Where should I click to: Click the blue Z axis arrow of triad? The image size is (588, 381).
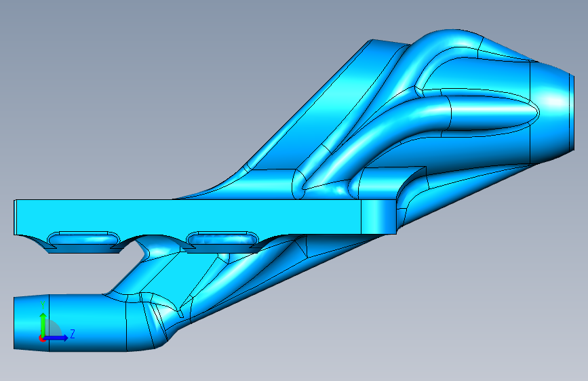click(x=56, y=338)
